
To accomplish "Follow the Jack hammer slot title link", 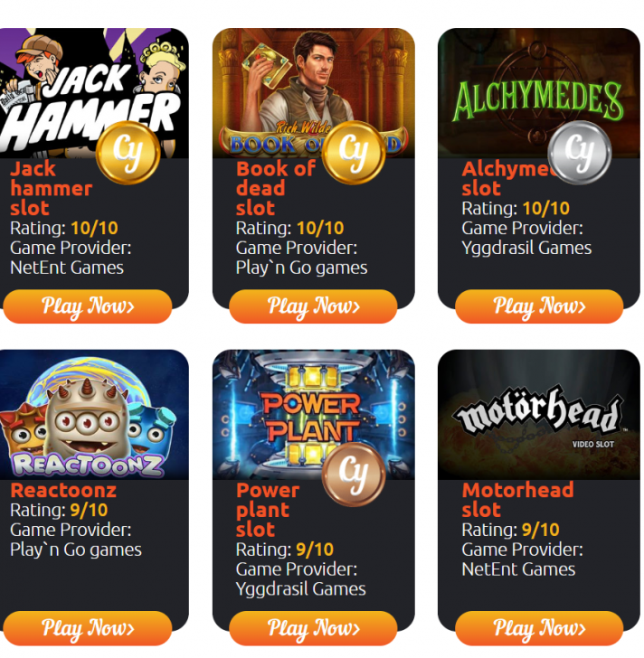I will pyautogui.click(x=52, y=188).
